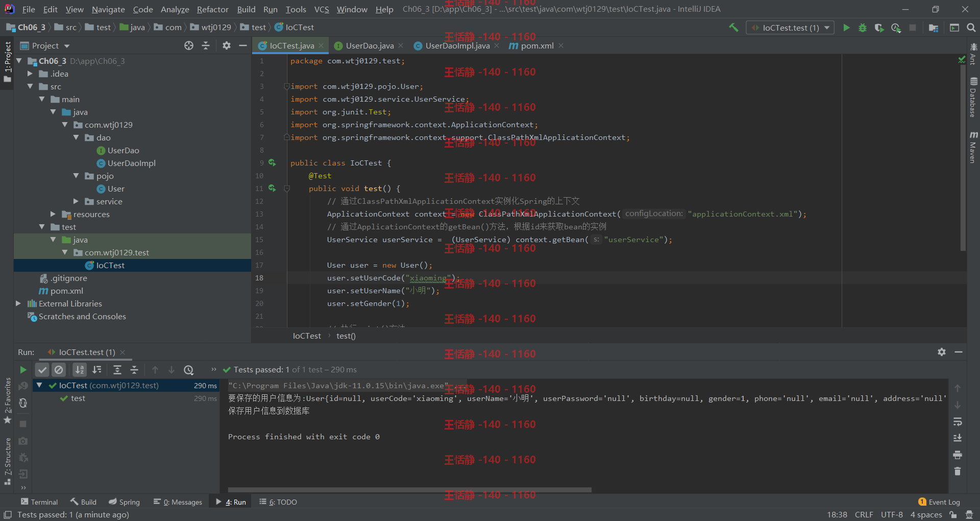The height and width of the screenshot is (521, 980).
Task: Click console horizontal scrollbar
Action: tap(411, 489)
